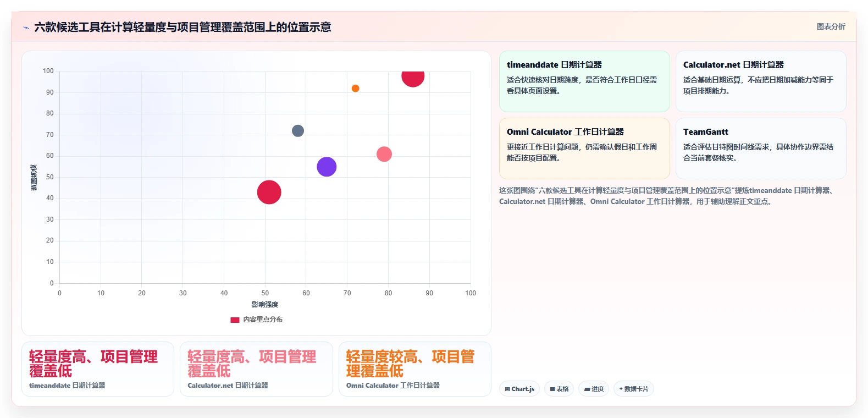Click the Calculator.net 日期计算器 caption under the pink heading
The image size is (868, 418).
[x=228, y=386]
